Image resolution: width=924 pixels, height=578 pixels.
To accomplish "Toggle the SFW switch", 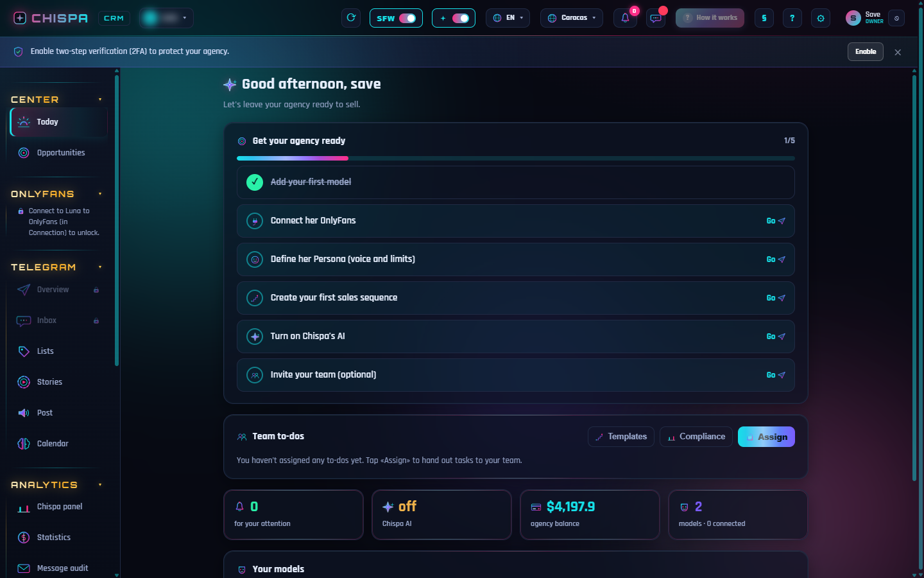I will [407, 18].
